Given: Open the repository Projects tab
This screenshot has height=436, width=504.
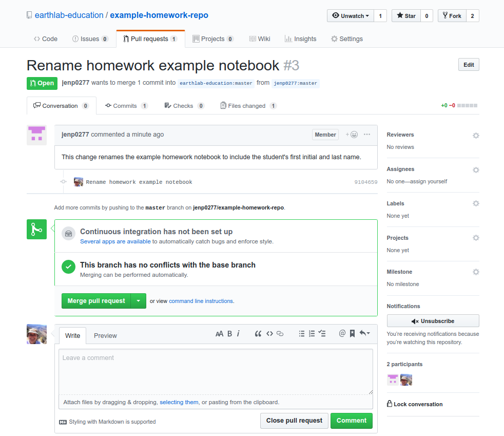Looking at the screenshot, I should (213, 39).
